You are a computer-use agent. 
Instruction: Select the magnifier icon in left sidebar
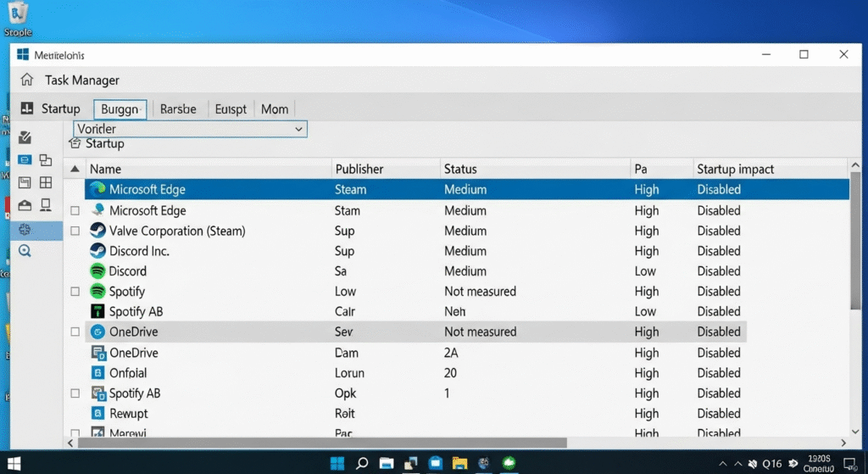24,251
